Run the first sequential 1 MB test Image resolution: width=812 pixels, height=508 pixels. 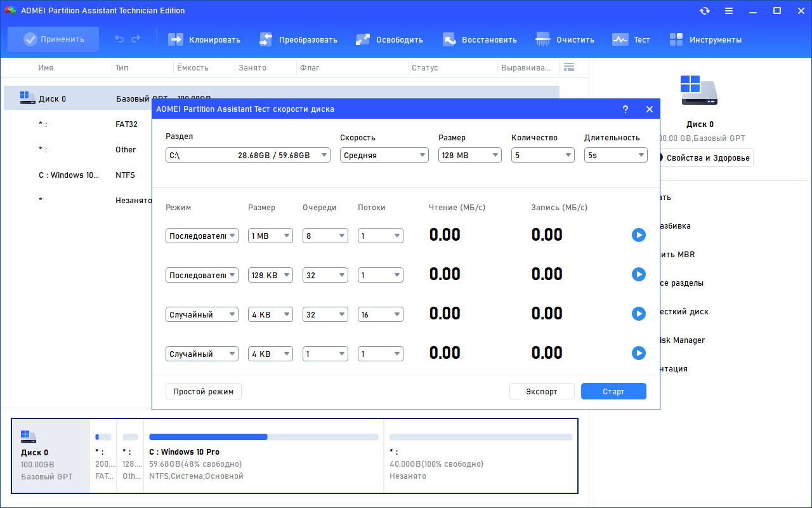[638, 235]
